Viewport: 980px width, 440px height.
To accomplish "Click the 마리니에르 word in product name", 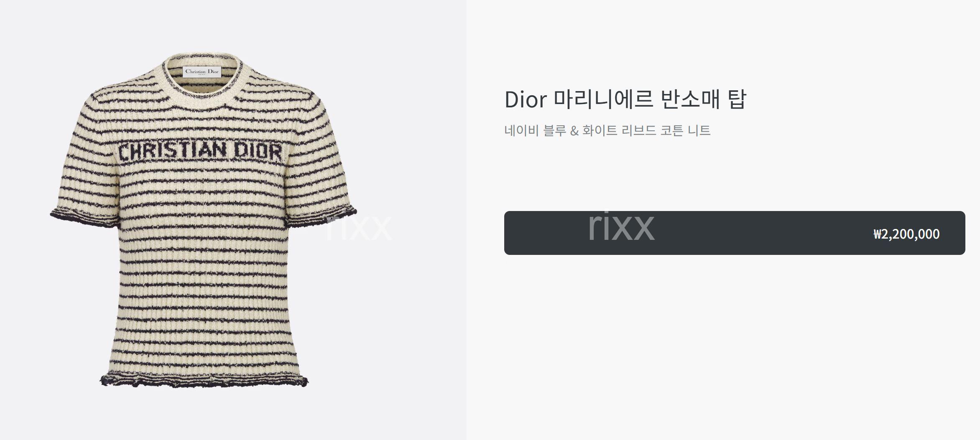I will pos(604,99).
